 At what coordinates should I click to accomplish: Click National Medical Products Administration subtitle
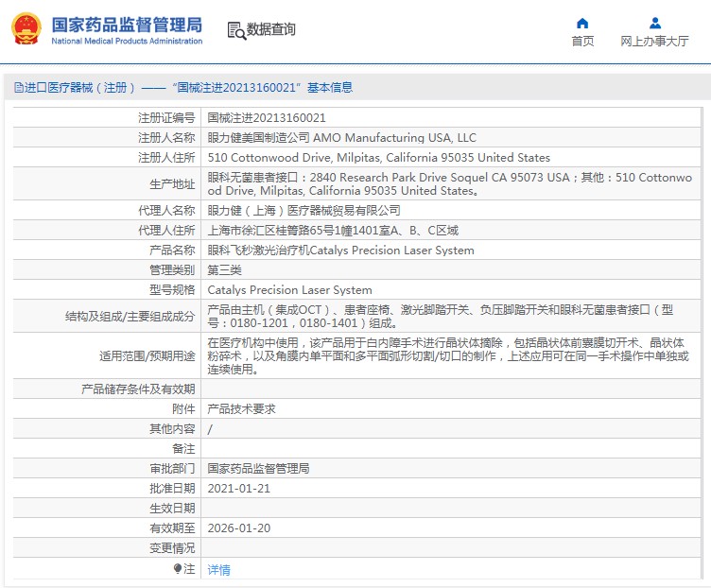127,41
